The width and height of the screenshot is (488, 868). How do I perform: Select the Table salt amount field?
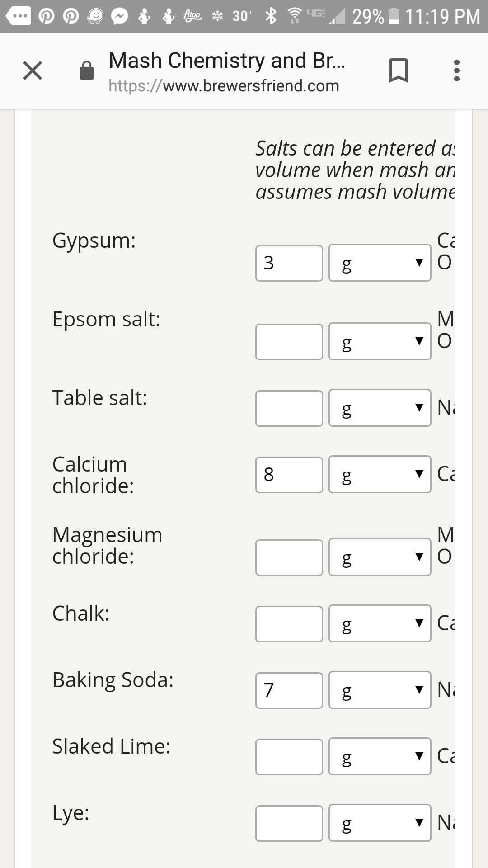tap(289, 408)
